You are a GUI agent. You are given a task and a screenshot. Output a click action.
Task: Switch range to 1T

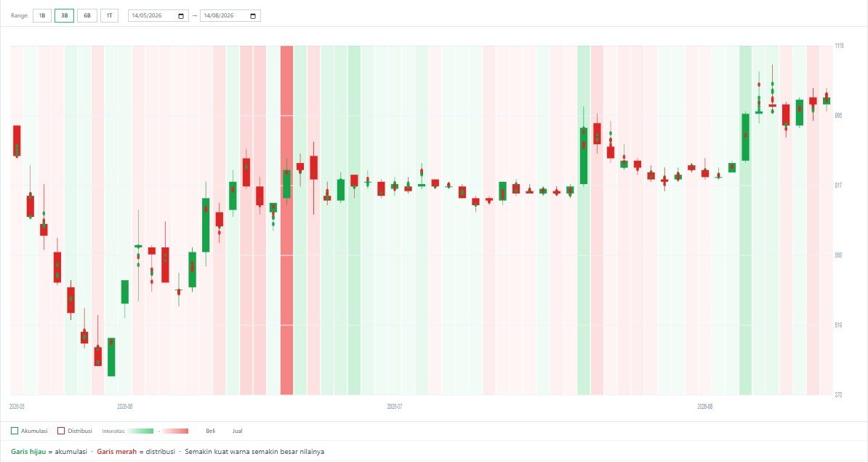[109, 16]
